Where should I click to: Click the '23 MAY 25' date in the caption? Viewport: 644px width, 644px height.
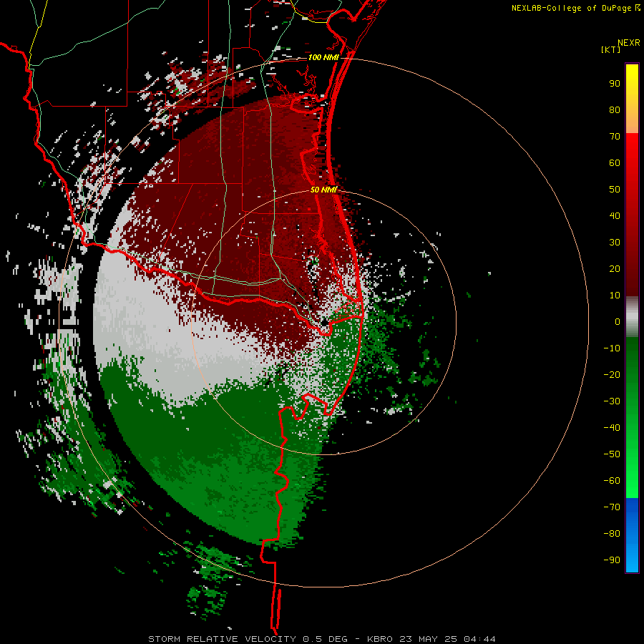(429, 639)
